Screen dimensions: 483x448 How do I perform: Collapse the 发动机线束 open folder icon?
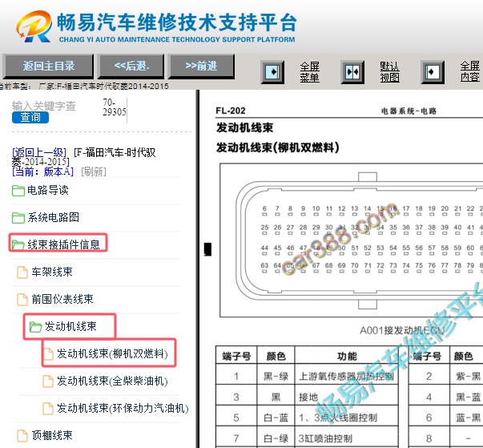tap(35, 327)
